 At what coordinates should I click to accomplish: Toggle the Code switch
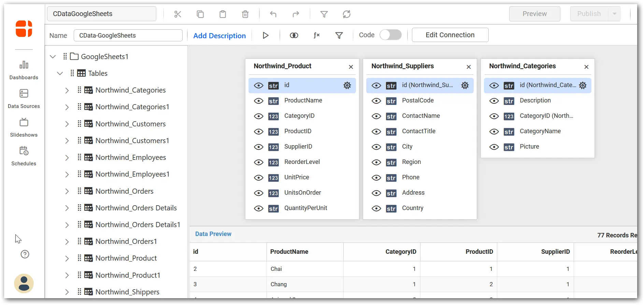(x=390, y=35)
